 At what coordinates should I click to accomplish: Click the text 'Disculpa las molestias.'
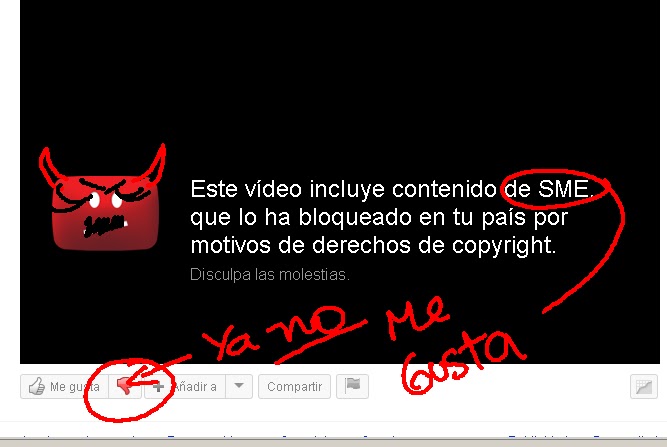click(x=270, y=274)
